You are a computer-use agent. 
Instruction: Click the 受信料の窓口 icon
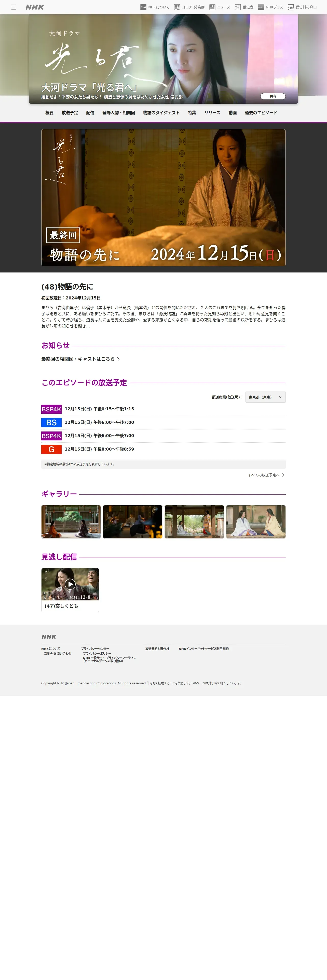pyautogui.click(x=291, y=7)
